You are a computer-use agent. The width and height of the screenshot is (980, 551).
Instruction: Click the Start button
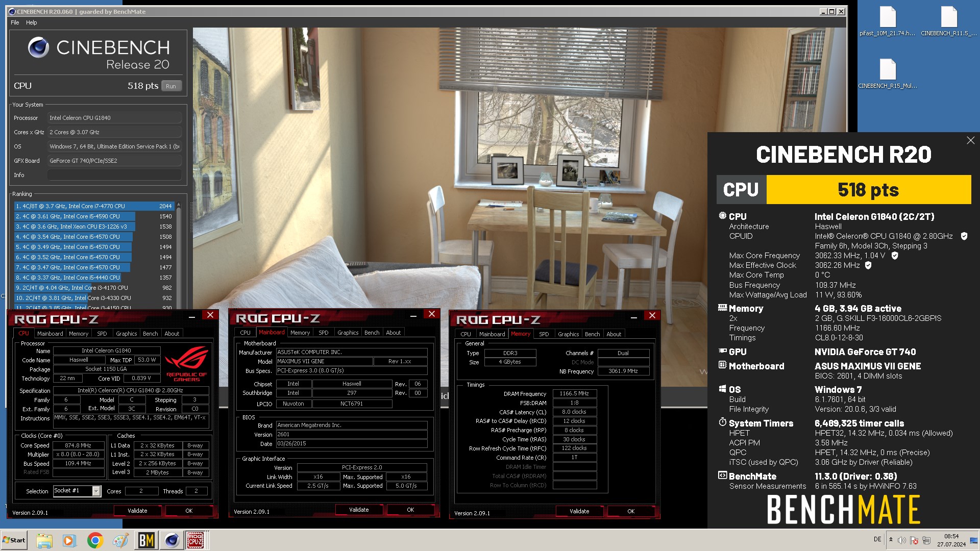(x=14, y=540)
